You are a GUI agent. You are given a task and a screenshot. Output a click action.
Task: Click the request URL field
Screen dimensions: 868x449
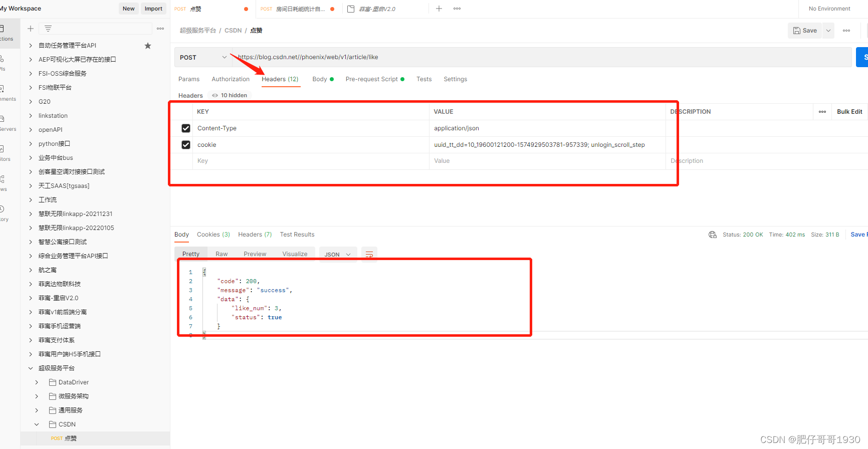point(542,57)
